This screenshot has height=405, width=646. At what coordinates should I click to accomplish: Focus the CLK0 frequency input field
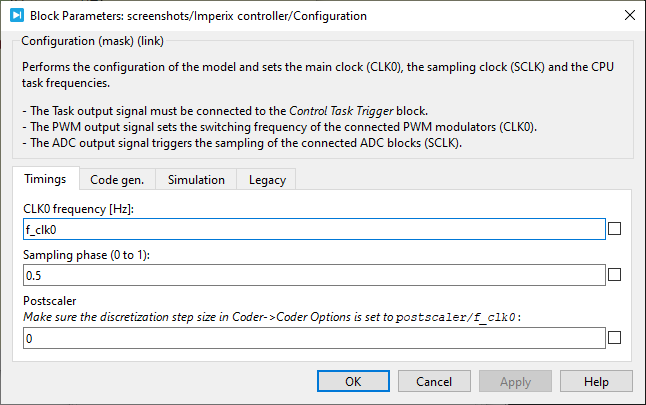[313, 229]
